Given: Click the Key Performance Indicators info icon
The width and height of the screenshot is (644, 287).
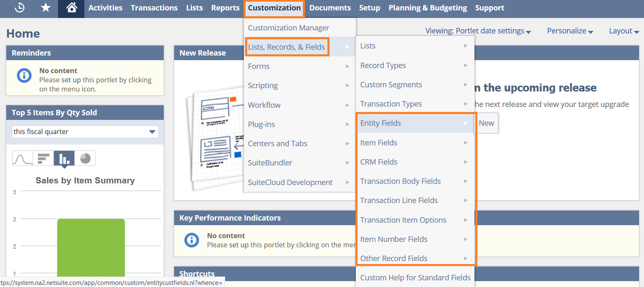Looking at the screenshot, I should click(191, 240).
